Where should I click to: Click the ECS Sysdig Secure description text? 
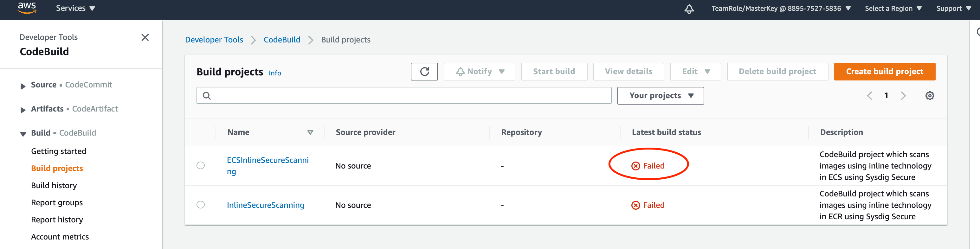point(875,166)
